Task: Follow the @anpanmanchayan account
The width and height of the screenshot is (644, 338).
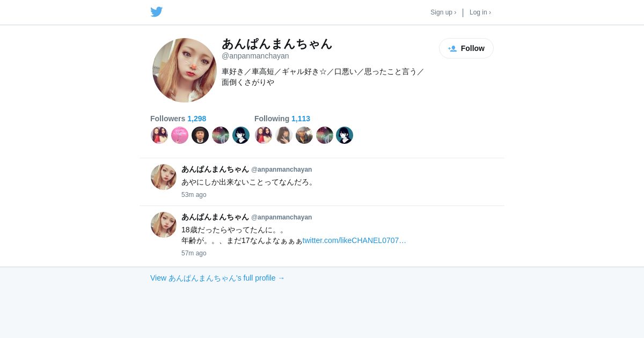Action: coord(466,48)
